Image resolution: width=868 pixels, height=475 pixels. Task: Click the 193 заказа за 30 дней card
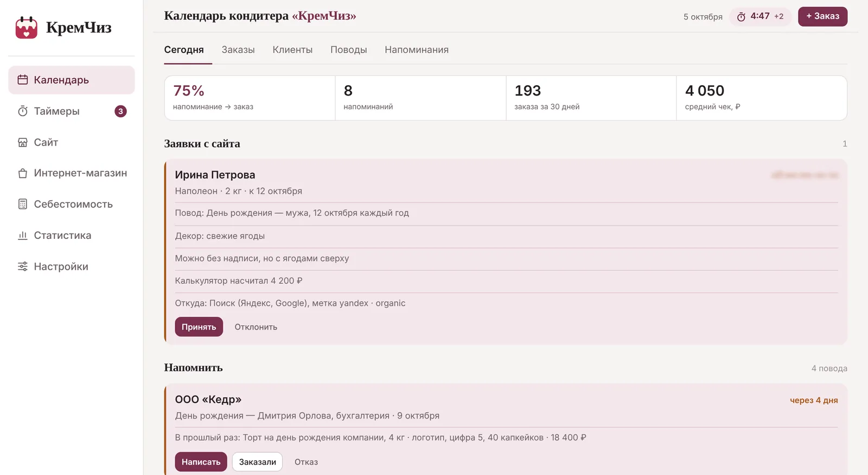click(591, 98)
